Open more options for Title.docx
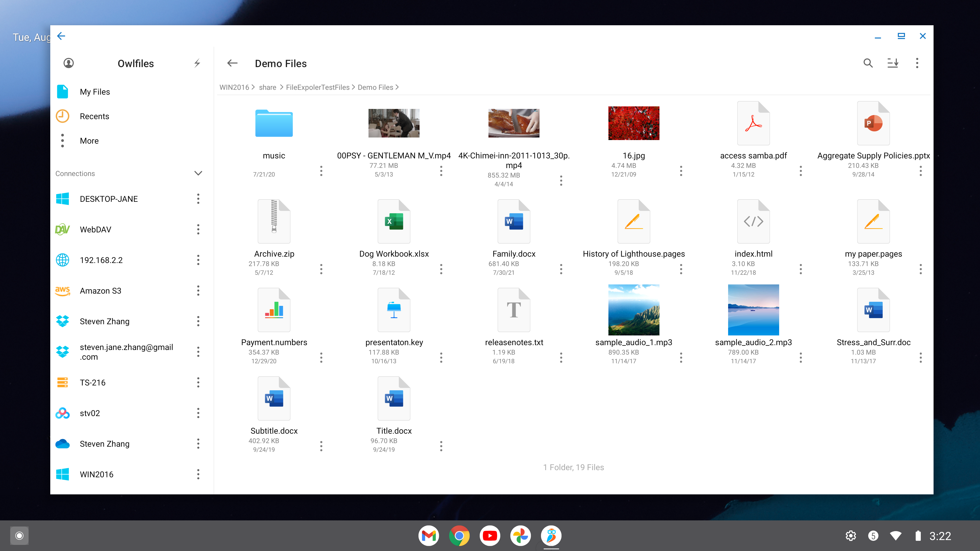Screen dimensions: 980x551 coord(441,446)
